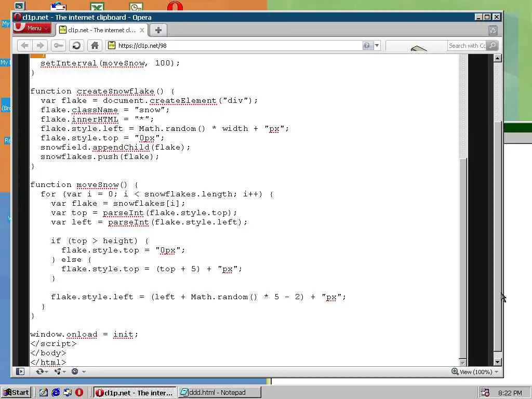
Task: Click the var top = parseInt line
Action: pos(144,212)
